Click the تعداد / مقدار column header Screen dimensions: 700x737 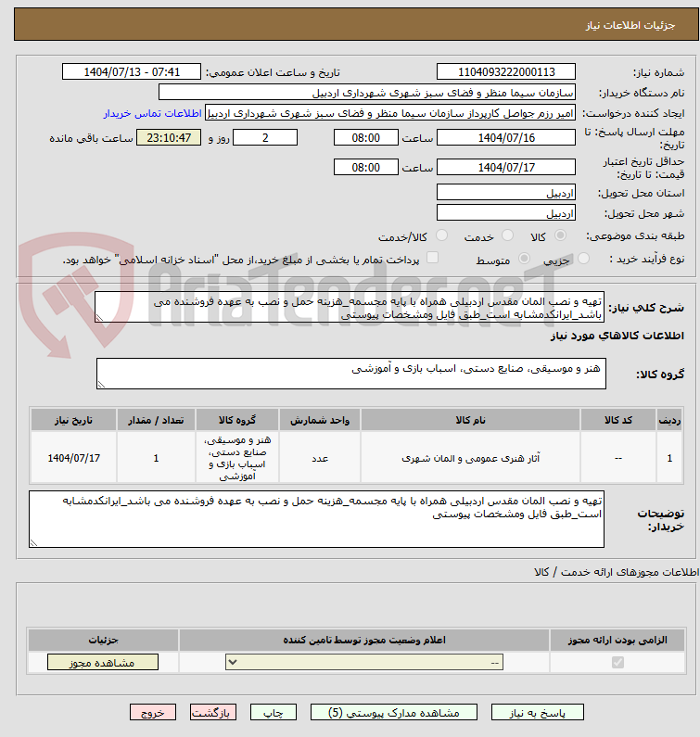click(156, 420)
